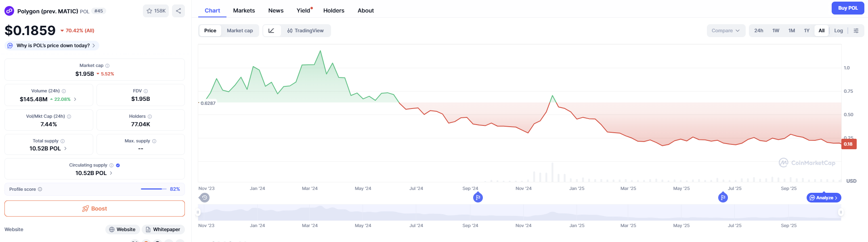The height and width of the screenshot is (242, 868).
Task: Click Profile score info icon
Action: (x=40, y=189)
